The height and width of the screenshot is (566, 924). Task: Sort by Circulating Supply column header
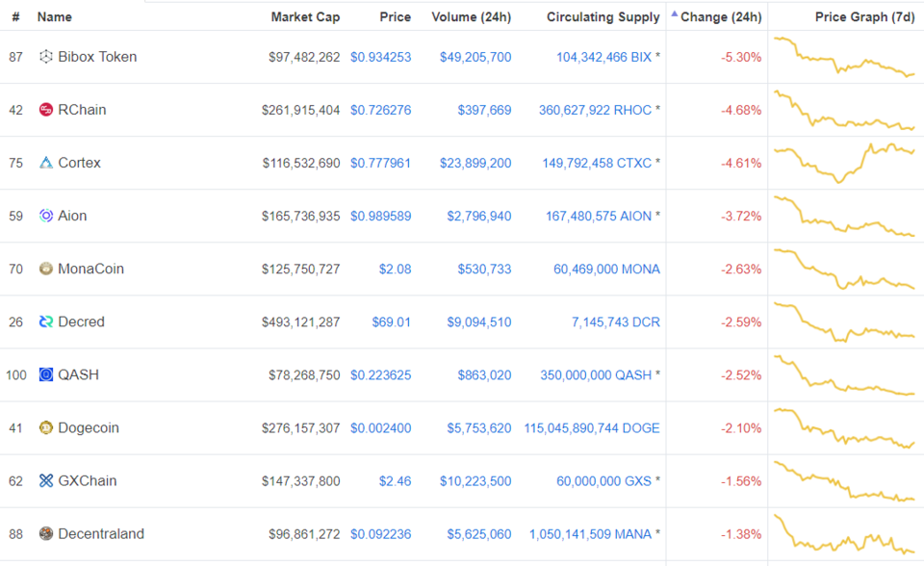(603, 17)
